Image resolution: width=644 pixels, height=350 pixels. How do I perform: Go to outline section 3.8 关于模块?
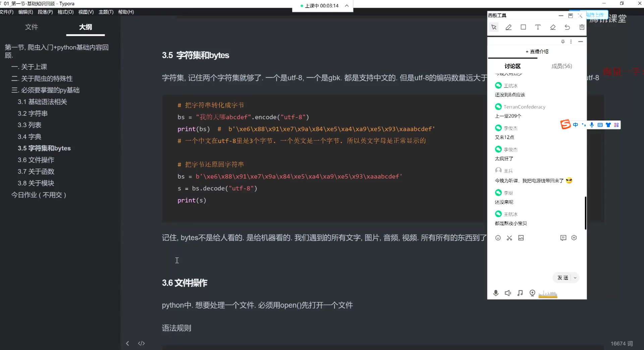point(36,183)
